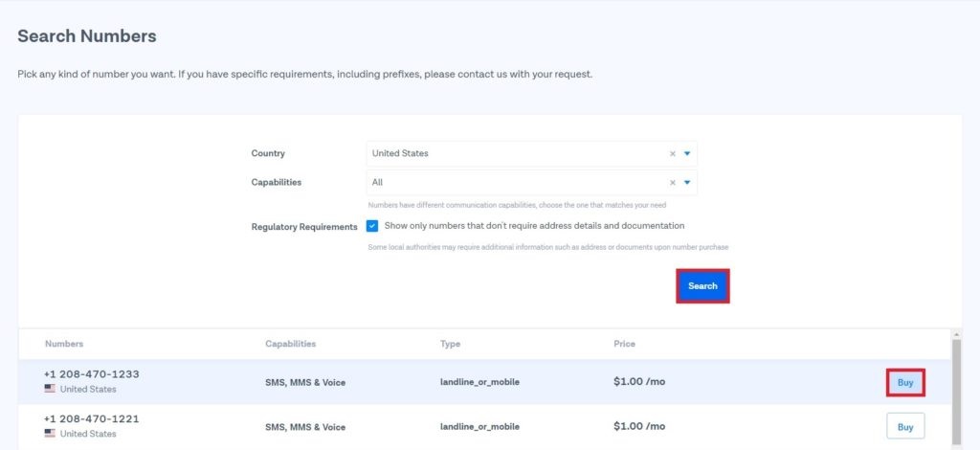Select the number text +1 208-470-1233
The width and height of the screenshot is (980, 450).
pyautogui.click(x=91, y=374)
